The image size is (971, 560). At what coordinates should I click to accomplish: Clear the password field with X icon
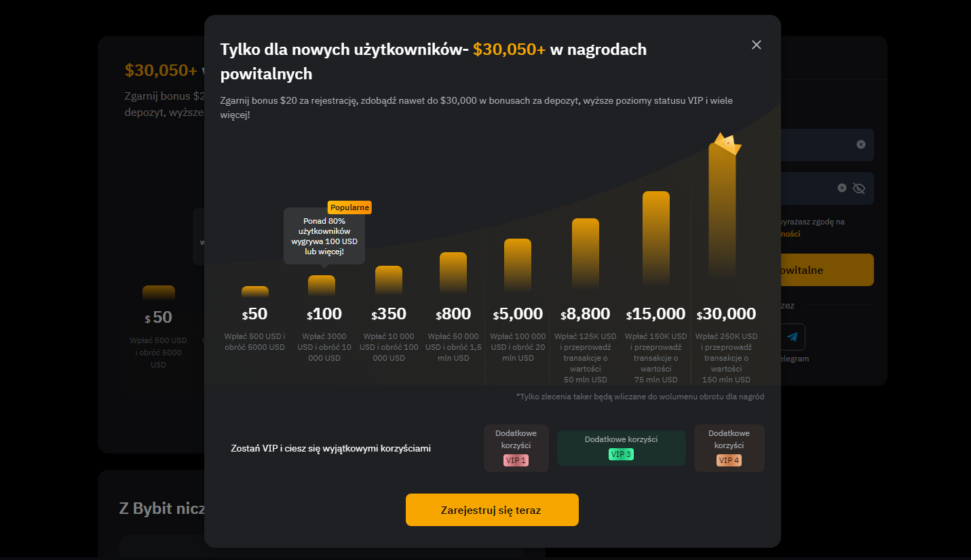(842, 188)
